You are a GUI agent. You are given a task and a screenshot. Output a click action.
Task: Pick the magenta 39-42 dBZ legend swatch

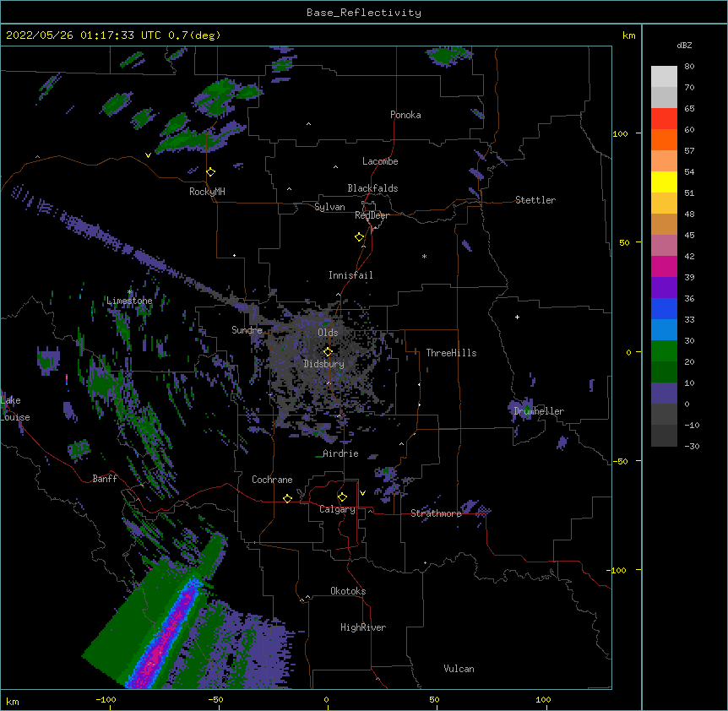coord(664,267)
